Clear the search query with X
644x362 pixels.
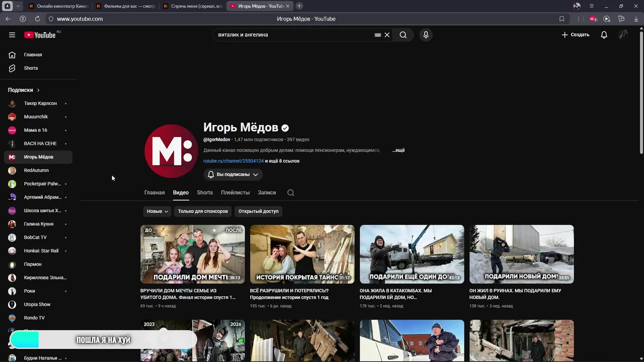click(x=387, y=35)
